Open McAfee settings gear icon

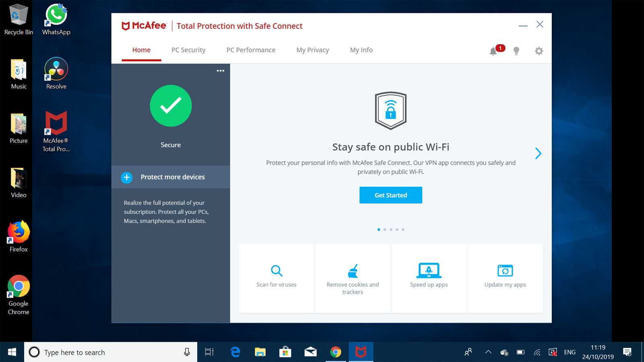pos(539,51)
